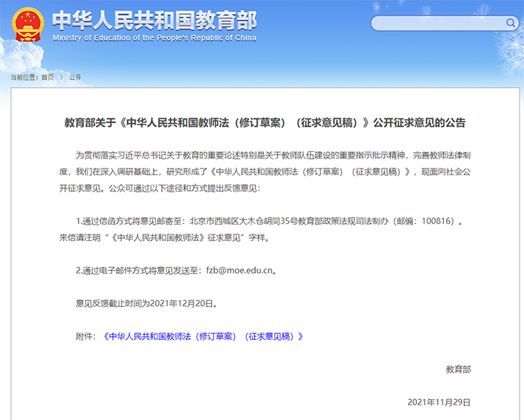Click the 当前位置： label

pos(24,77)
